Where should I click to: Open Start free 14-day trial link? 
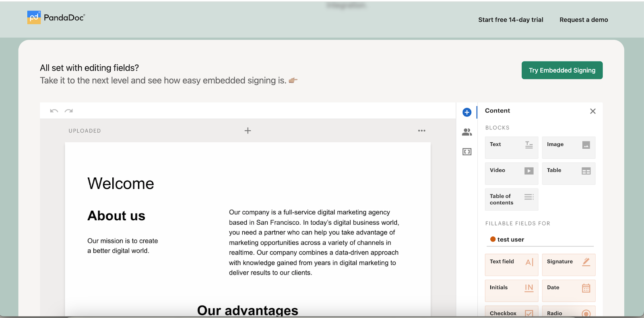tap(511, 20)
